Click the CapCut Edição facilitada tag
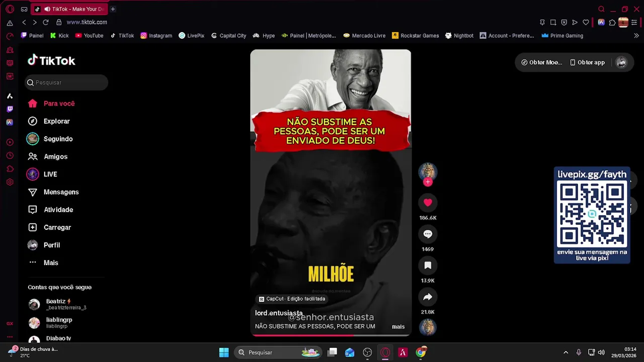The height and width of the screenshot is (362, 644). (x=292, y=299)
